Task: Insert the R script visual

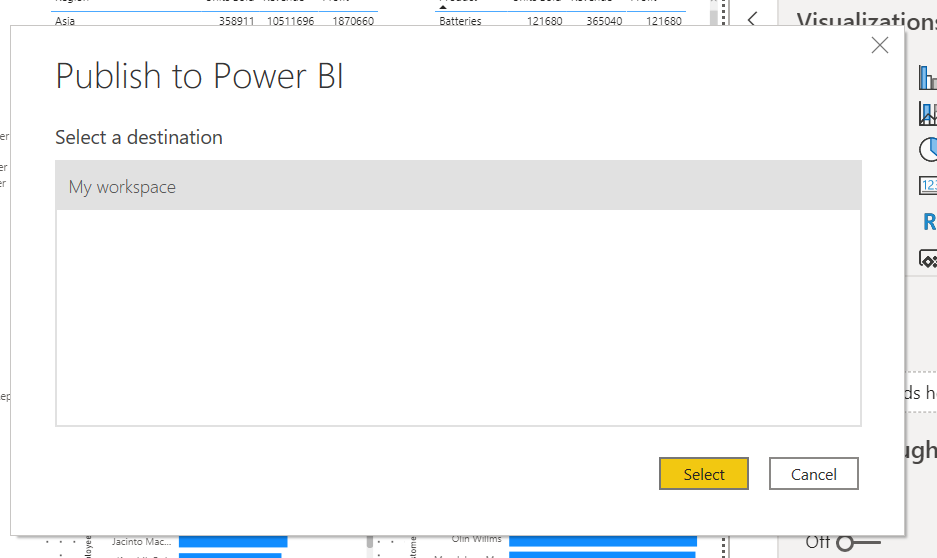Action: pyautogui.click(x=929, y=221)
